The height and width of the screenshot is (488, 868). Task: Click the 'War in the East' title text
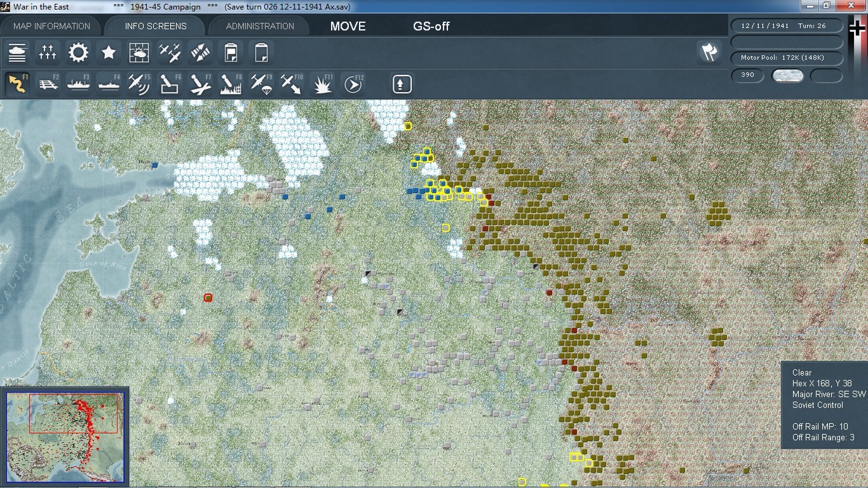point(43,6)
